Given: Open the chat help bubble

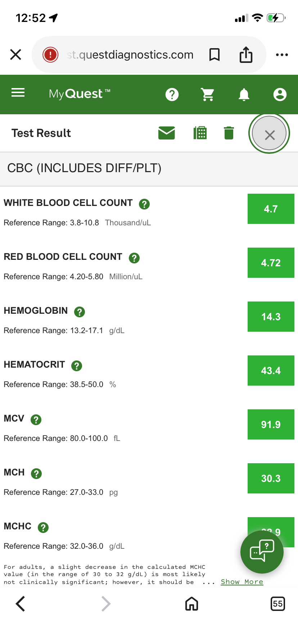Looking at the screenshot, I should 262,552.
